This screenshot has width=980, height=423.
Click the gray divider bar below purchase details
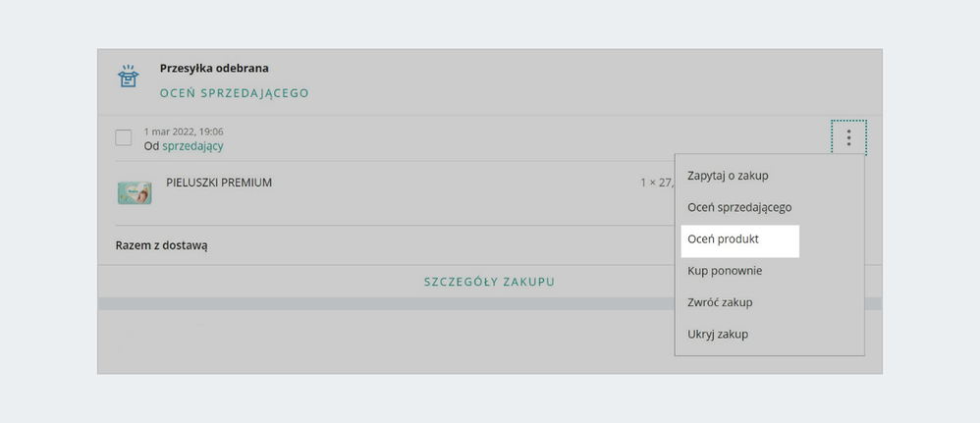point(383,304)
